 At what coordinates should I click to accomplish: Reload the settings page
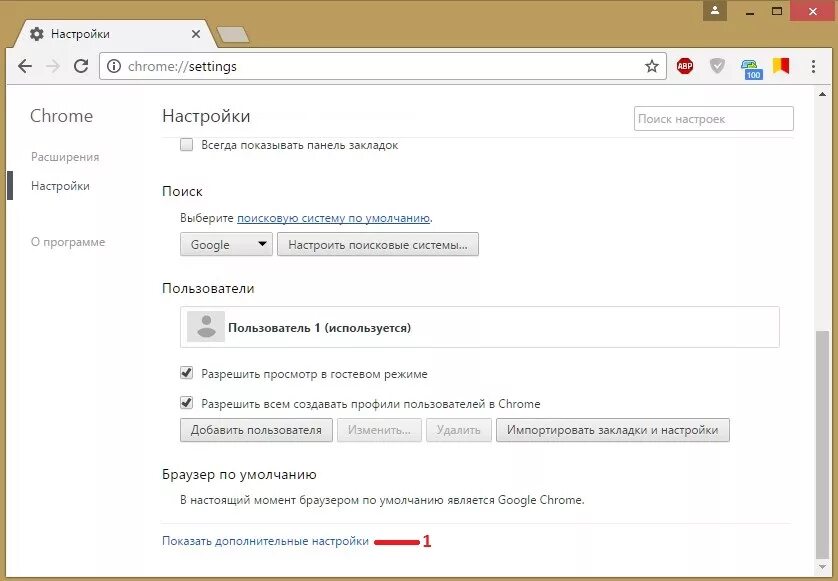[x=81, y=66]
